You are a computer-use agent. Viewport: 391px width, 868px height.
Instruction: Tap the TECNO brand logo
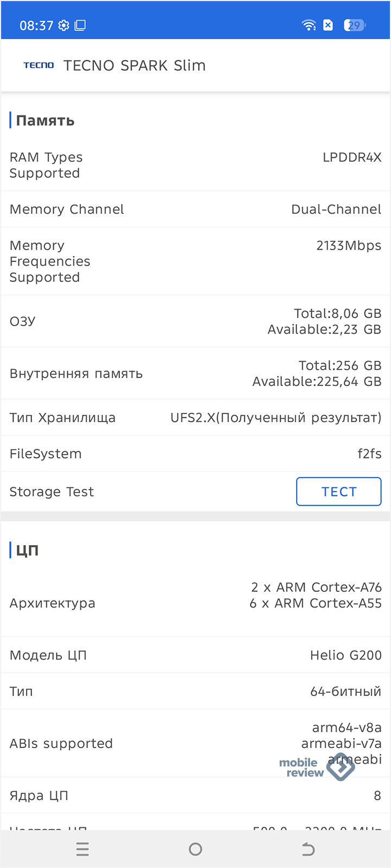click(39, 66)
